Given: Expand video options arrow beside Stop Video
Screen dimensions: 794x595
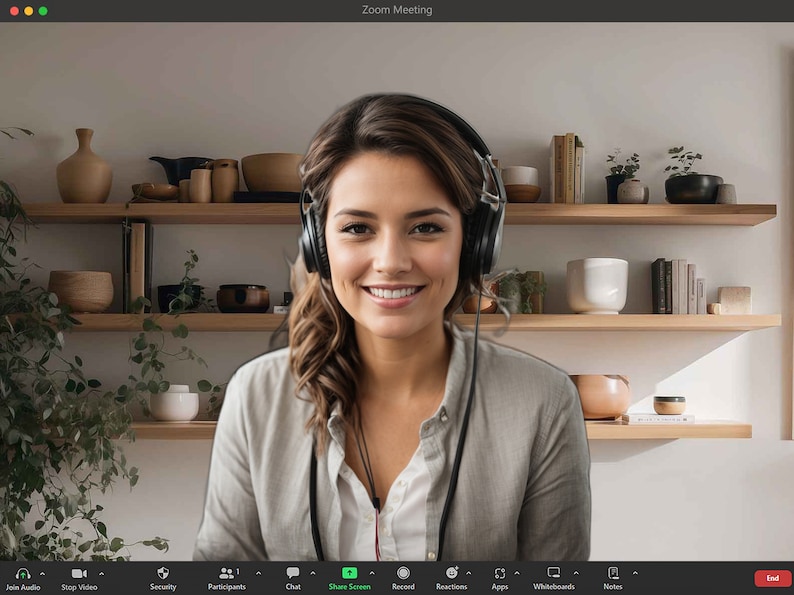Looking at the screenshot, I should coord(101,574).
